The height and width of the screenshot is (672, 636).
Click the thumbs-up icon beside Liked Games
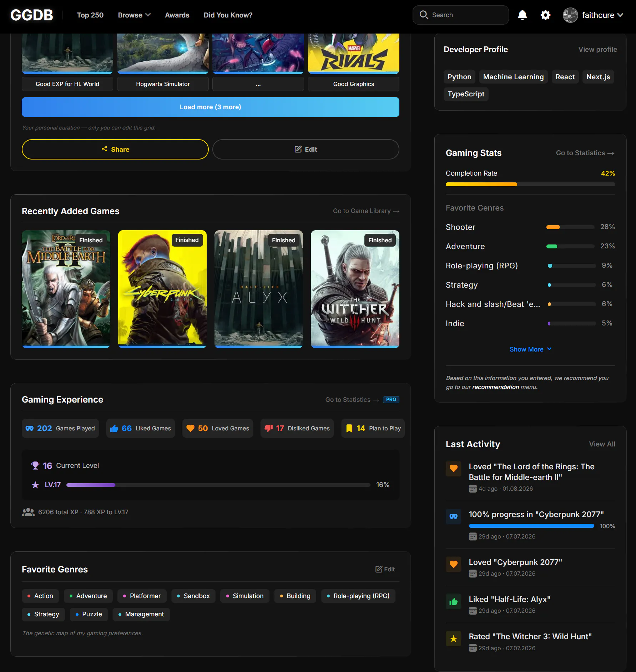coord(114,428)
